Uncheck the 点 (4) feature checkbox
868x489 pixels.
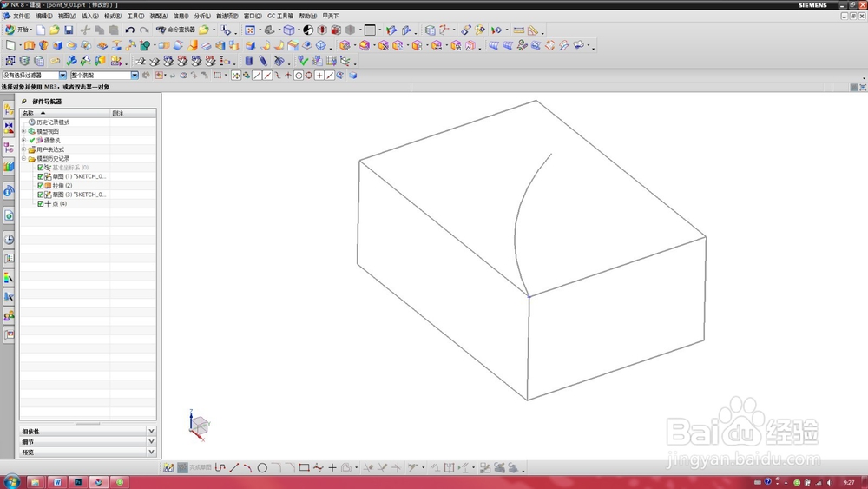[41, 204]
